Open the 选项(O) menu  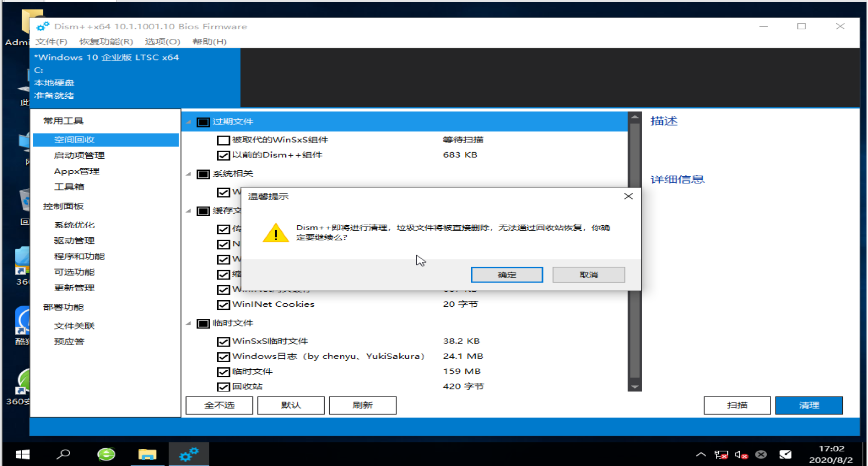click(162, 41)
